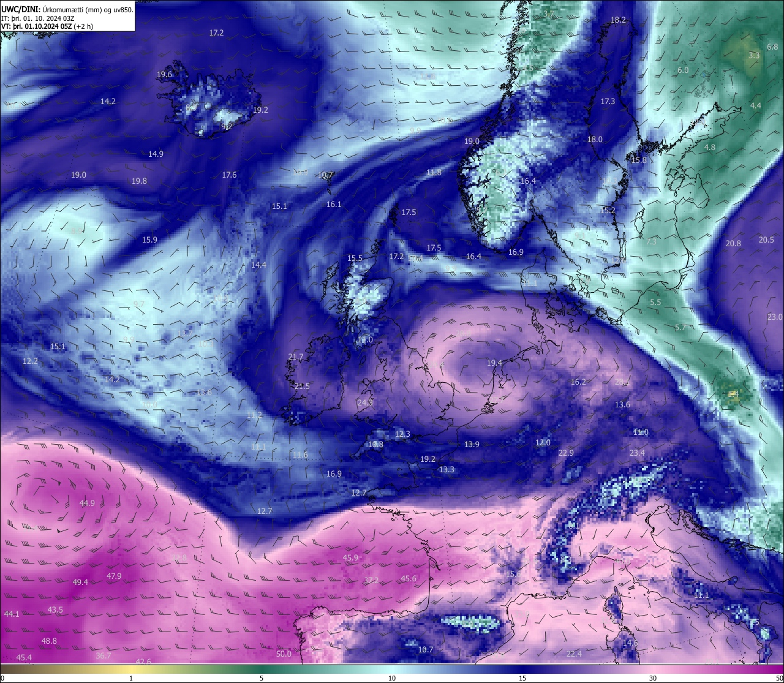
Task: Click the 43.5 value label
Action: tap(55, 609)
